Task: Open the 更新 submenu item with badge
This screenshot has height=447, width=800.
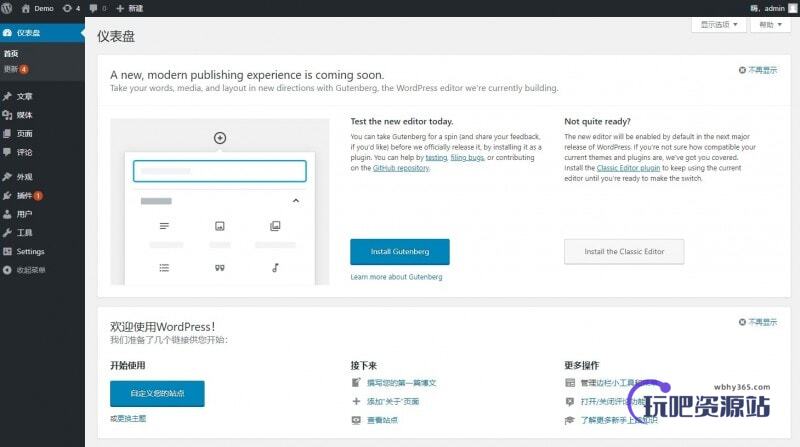Action: click(16, 69)
